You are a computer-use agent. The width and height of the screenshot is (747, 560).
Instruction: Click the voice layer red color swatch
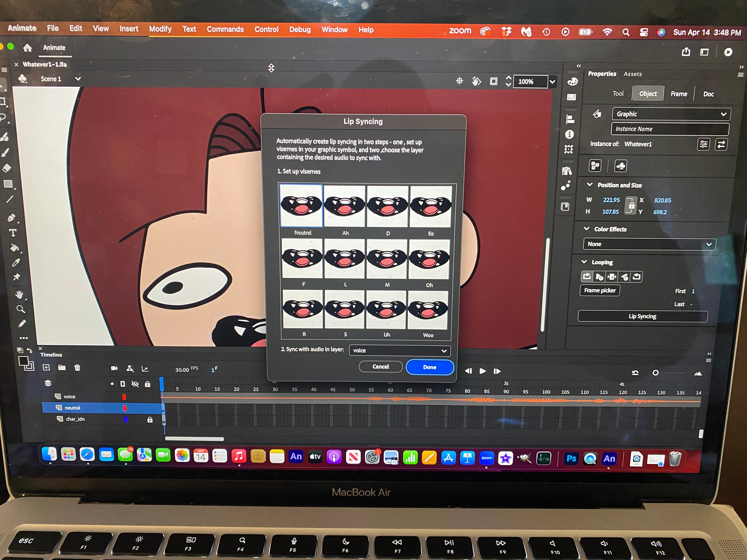coord(124,397)
